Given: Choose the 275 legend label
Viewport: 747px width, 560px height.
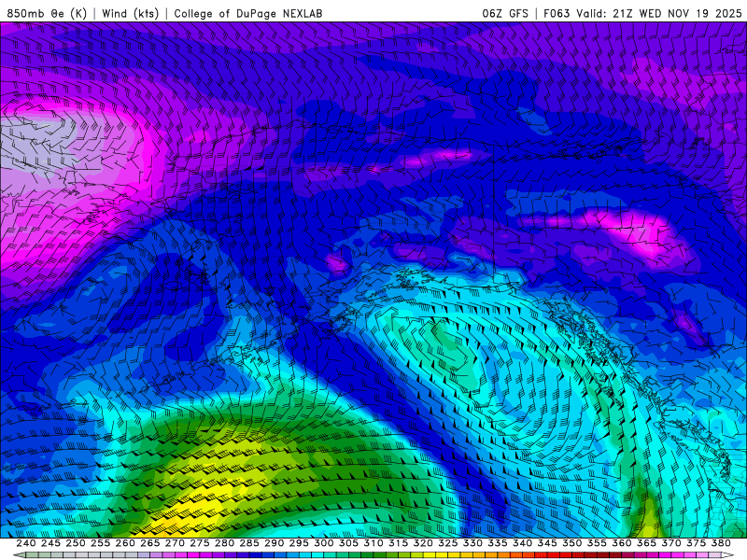Looking at the screenshot, I should click(200, 543).
